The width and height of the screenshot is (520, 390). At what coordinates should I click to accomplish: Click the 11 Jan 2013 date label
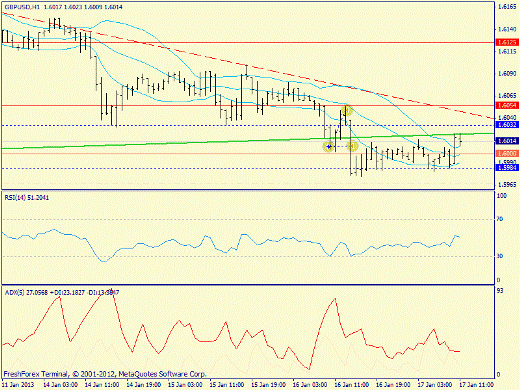pyautogui.click(x=18, y=385)
